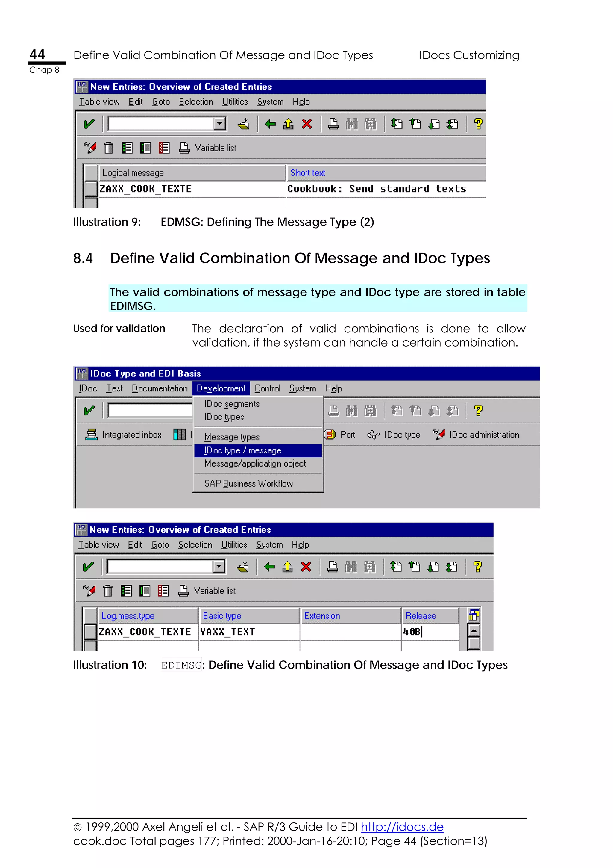The image size is (613, 868).
Task: Click Cookbook: Send standard texts cell
Action: (x=386, y=189)
